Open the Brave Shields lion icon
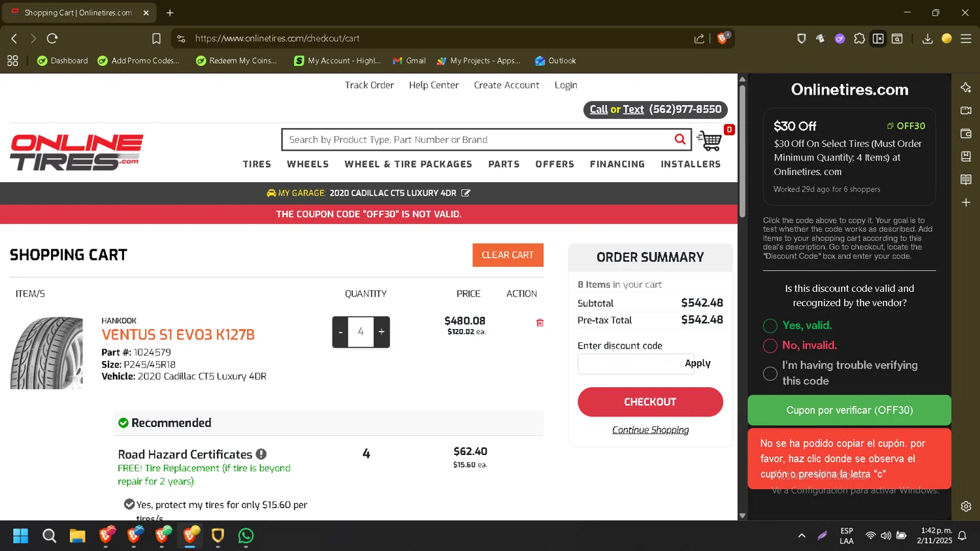Image resolution: width=980 pixels, height=551 pixels. [723, 38]
